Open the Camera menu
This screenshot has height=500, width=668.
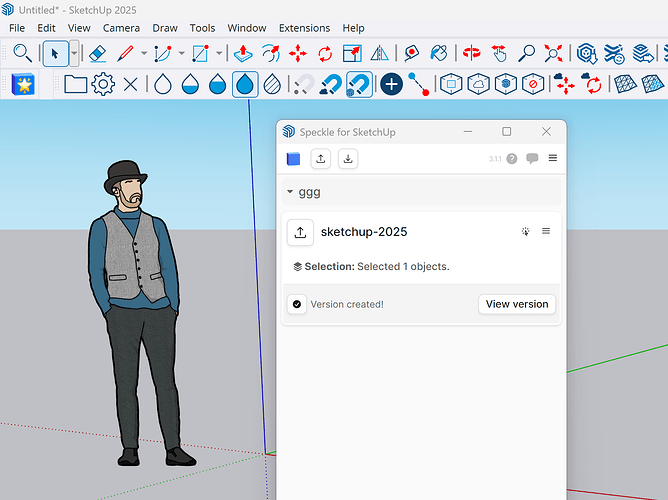[121, 28]
